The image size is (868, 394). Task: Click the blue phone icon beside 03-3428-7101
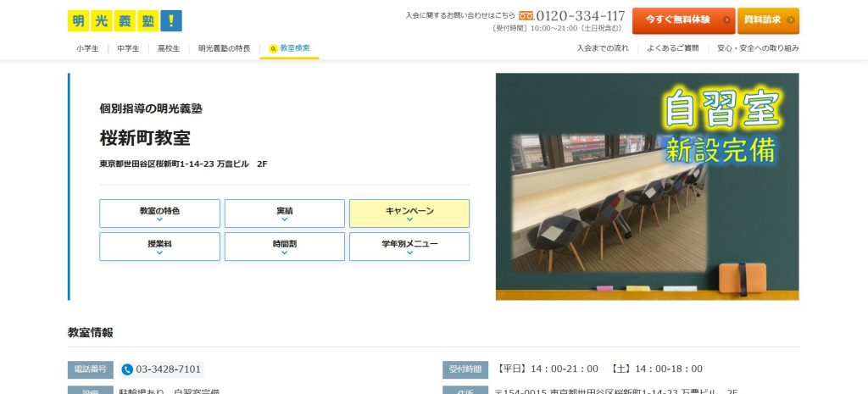127,369
